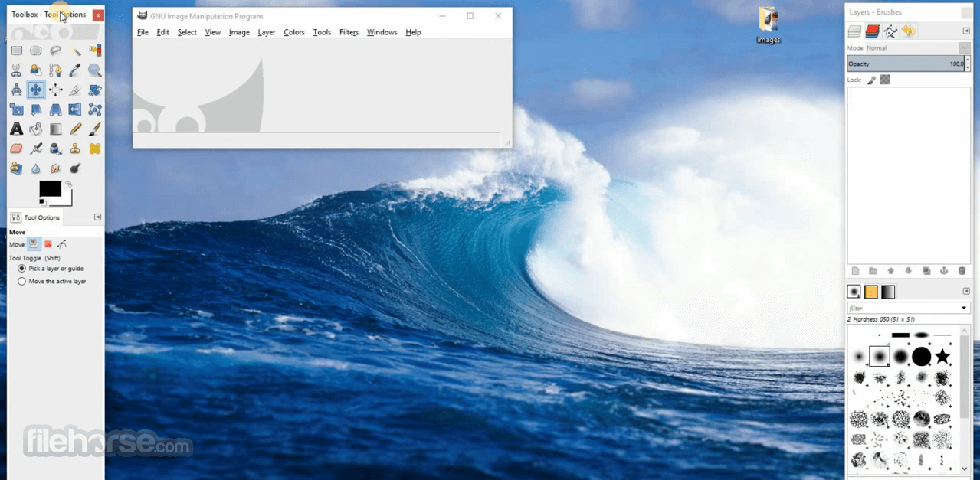Open the Select menu
This screenshot has height=480, width=980.
tap(187, 32)
